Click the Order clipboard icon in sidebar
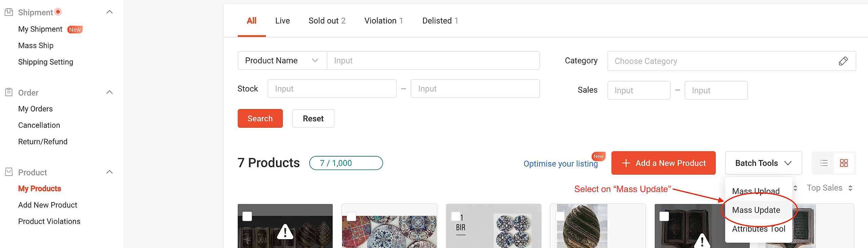The image size is (868, 248). (9, 92)
